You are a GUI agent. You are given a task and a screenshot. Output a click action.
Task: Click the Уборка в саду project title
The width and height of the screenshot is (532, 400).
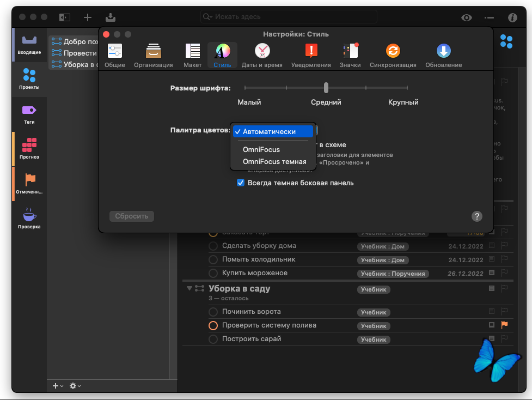point(239,288)
